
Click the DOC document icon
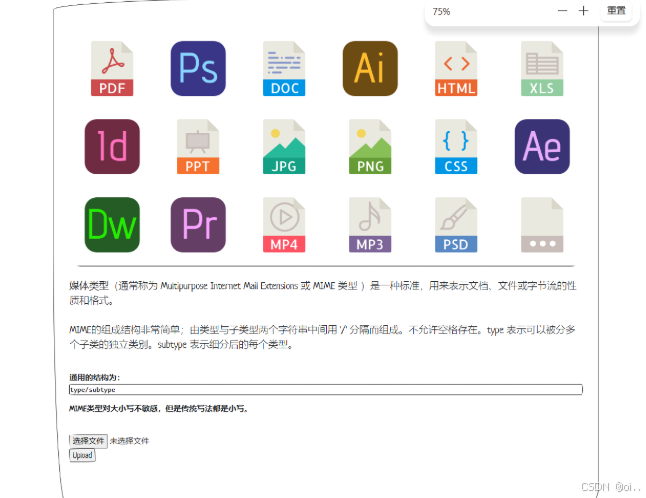click(x=284, y=68)
